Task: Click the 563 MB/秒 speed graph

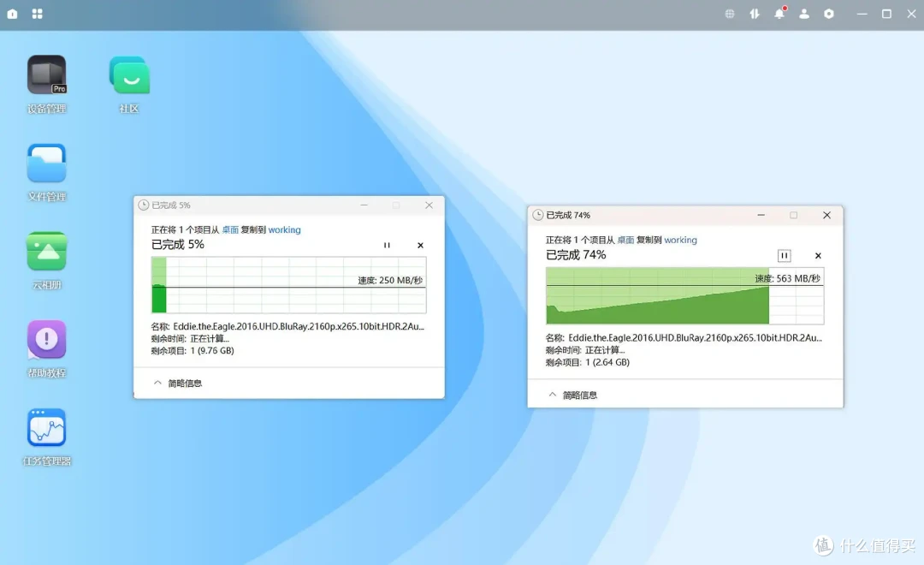Action: point(684,295)
